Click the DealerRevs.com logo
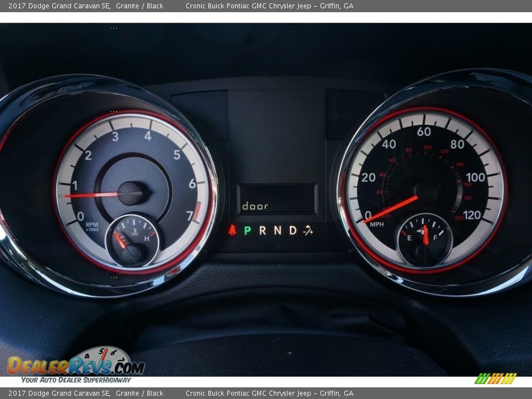Image resolution: width=532 pixels, height=399 pixels. (x=76, y=366)
